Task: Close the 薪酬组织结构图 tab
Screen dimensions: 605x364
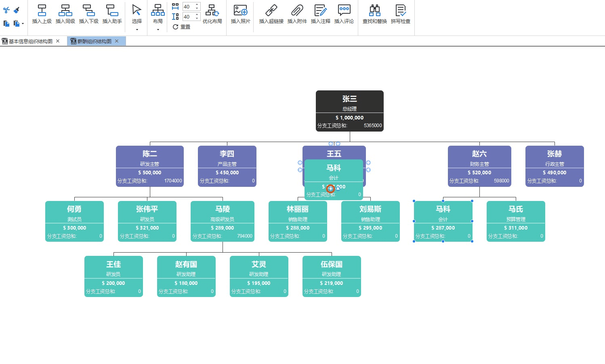Action: point(117,41)
